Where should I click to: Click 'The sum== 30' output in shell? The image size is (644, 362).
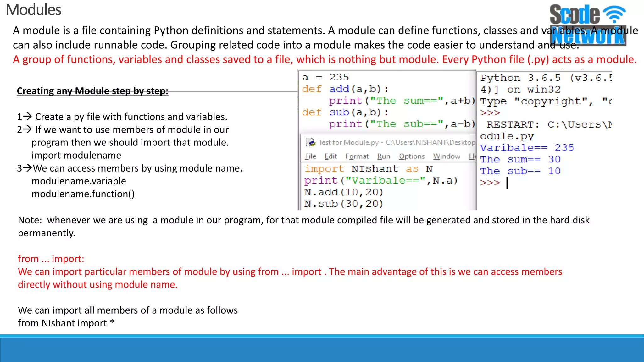click(520, 159)
